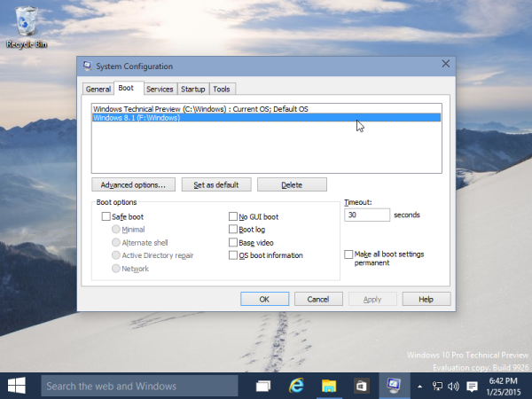Image resolution: width=532 pixels, height=399 pixels.
Task: Click the Help button
Action: pos(426,299)
